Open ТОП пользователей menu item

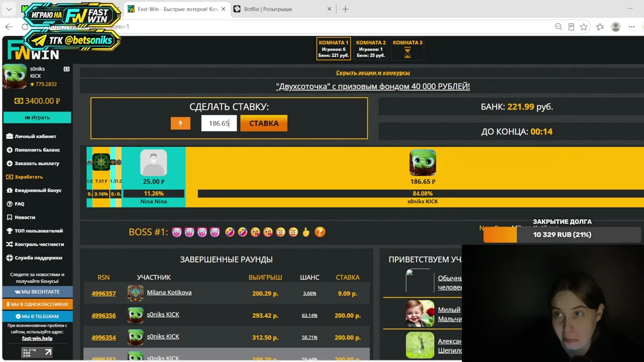[39, 231]
